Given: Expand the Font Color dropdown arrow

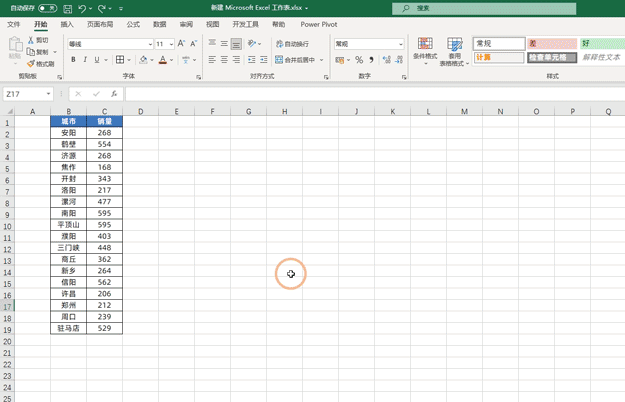Looking at the screenshot, I should [172, 60].
